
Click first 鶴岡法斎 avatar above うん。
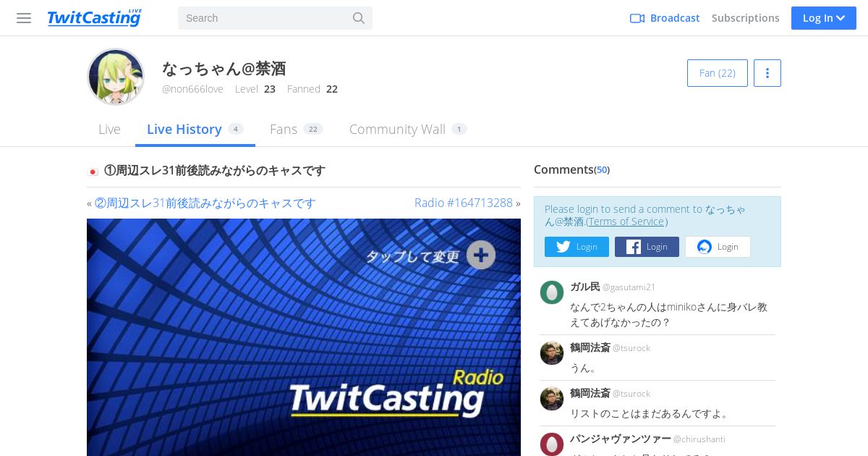[552, 353]
